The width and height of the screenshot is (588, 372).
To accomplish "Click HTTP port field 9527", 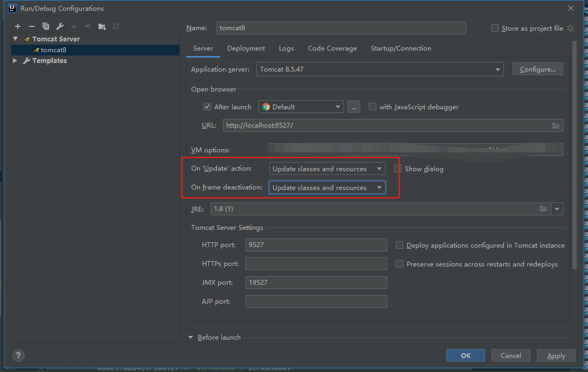I will coord(316,245).
